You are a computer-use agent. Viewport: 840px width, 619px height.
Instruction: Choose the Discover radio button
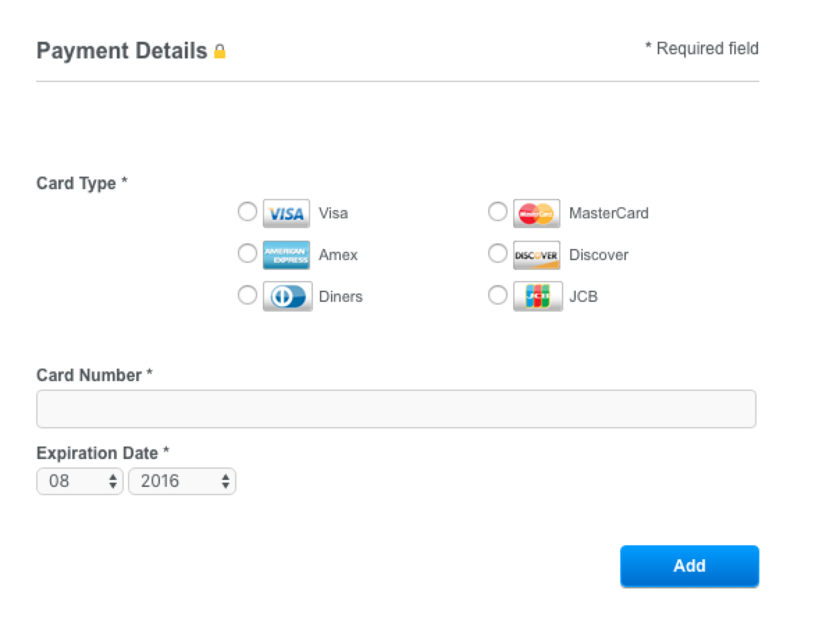click(x=498, y=253)
